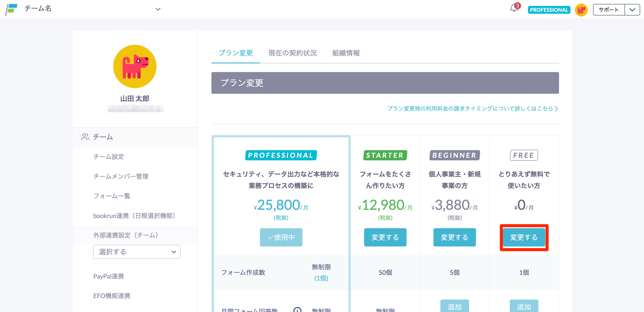Screen dimensions: 644x312
Task: Open チームメンバー管理 in the sidebar
Action: click(121, 176)
